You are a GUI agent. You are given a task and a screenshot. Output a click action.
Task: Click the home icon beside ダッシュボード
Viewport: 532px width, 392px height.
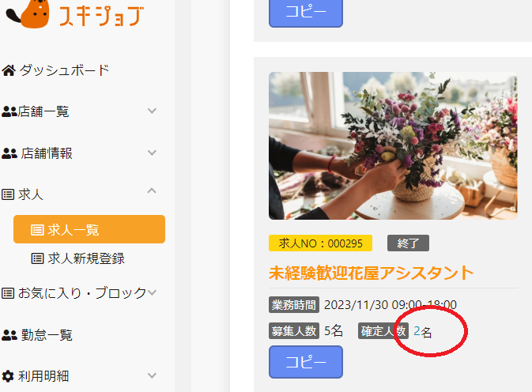coord(9,70)
